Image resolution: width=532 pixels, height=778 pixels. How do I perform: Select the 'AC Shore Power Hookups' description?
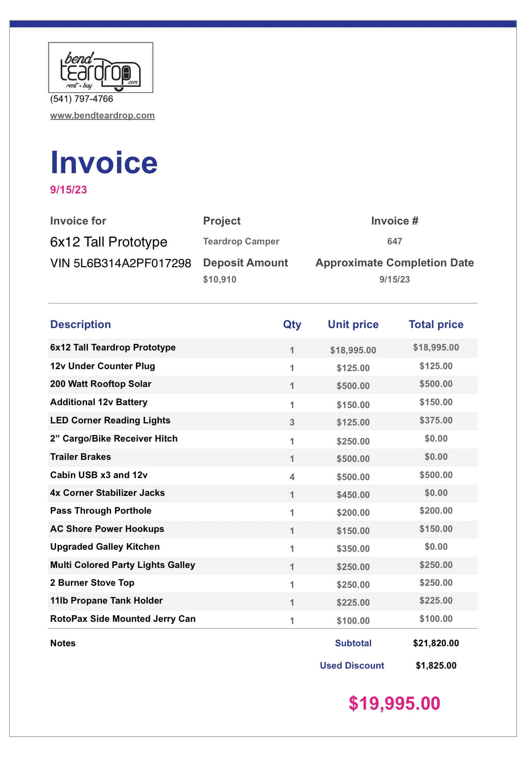[x=107, y=529]
